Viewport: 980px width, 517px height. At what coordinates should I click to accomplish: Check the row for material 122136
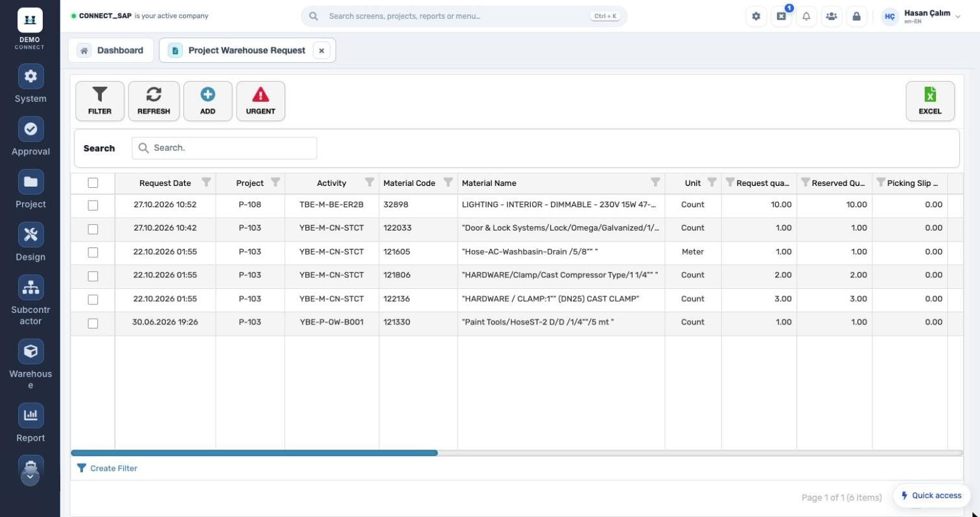93,299
